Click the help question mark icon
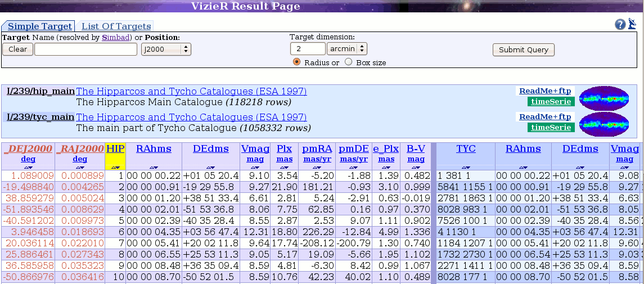Viewport: 644px width, 284px height. 620,24
